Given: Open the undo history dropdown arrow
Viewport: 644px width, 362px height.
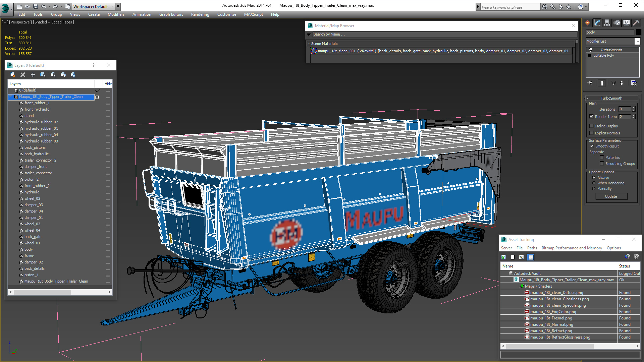Looking at the screenshot, I should tap(49, 6).
